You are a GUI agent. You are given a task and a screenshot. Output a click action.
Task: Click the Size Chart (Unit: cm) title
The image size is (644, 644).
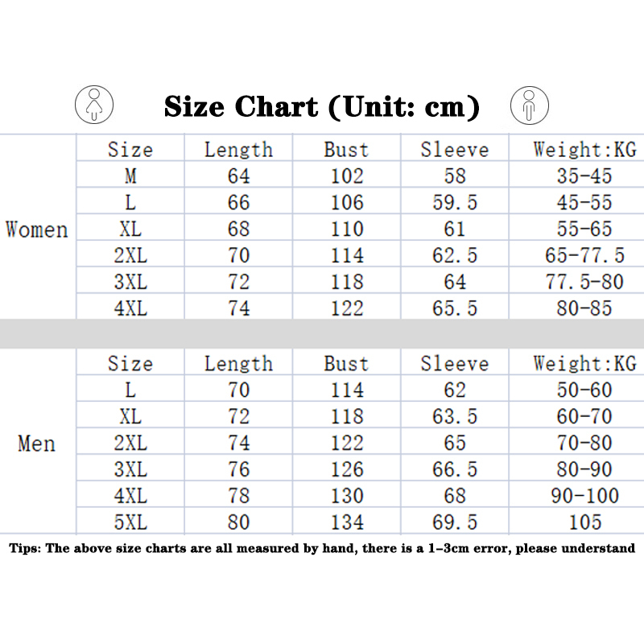[321, 106]
